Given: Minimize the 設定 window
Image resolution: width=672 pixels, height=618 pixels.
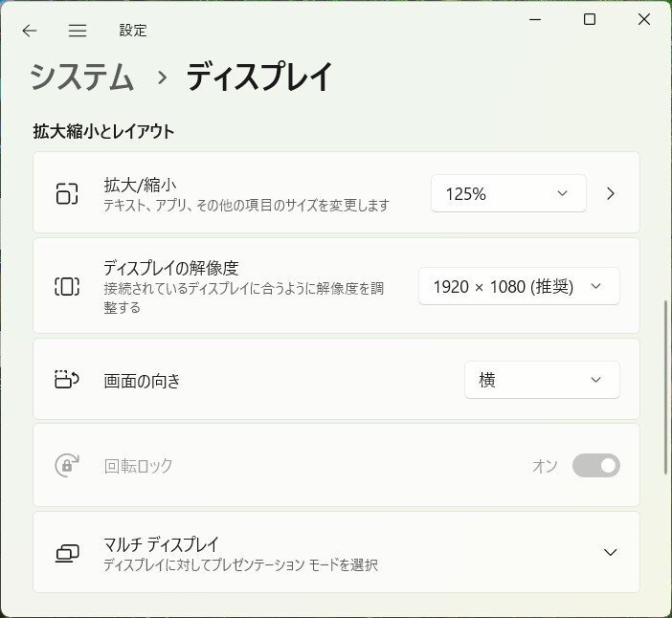Looking at the screenshot, I should (x=535, y=19).
